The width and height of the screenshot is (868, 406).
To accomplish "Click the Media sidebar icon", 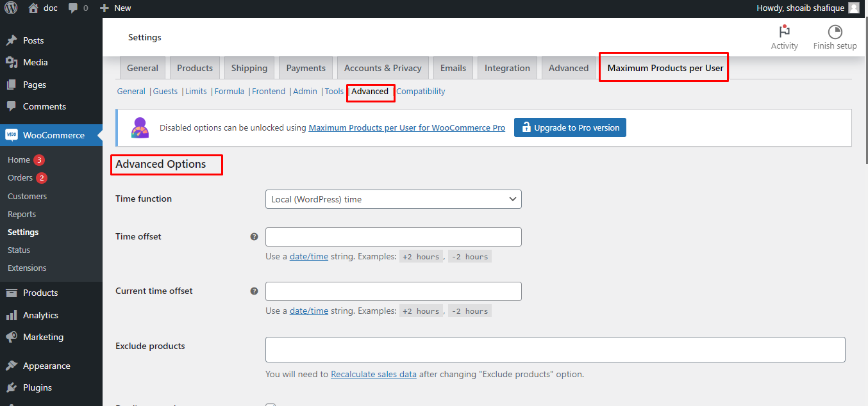I will click(x=12, y=62).
